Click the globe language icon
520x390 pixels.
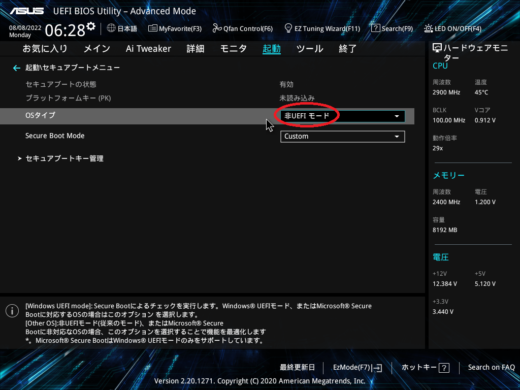pos(111,28)
